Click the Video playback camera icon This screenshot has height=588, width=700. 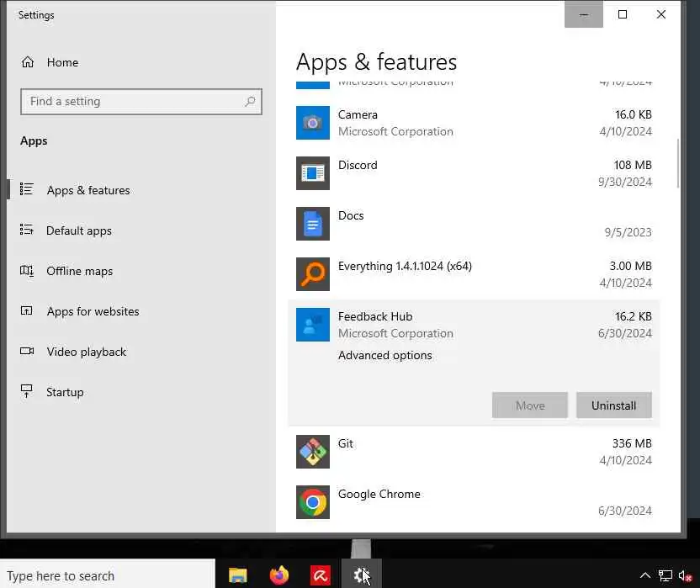click(27, 351)
